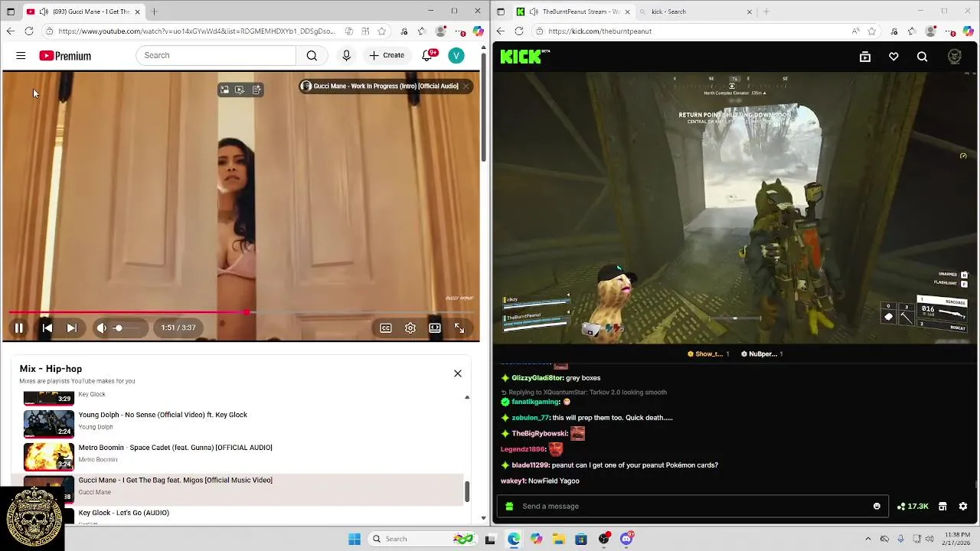Image resolution: width=980 pixels, height=551 pixels.
Task: Select the TheBurntPeanut Stream tab
Action: click(575, 11)
